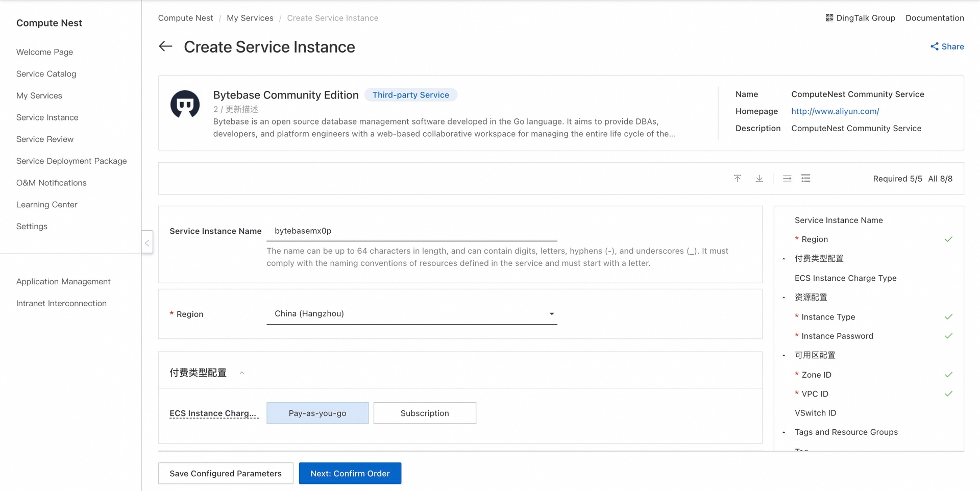Click the scroll-to-top arrow icon in toolbar
The height and width of the screenshot is (491, 980).
point(737,178)
